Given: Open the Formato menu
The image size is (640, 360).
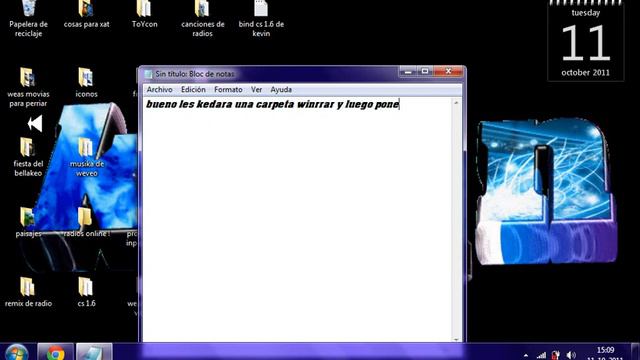Looking at the screenshot, I should (228, 89).
